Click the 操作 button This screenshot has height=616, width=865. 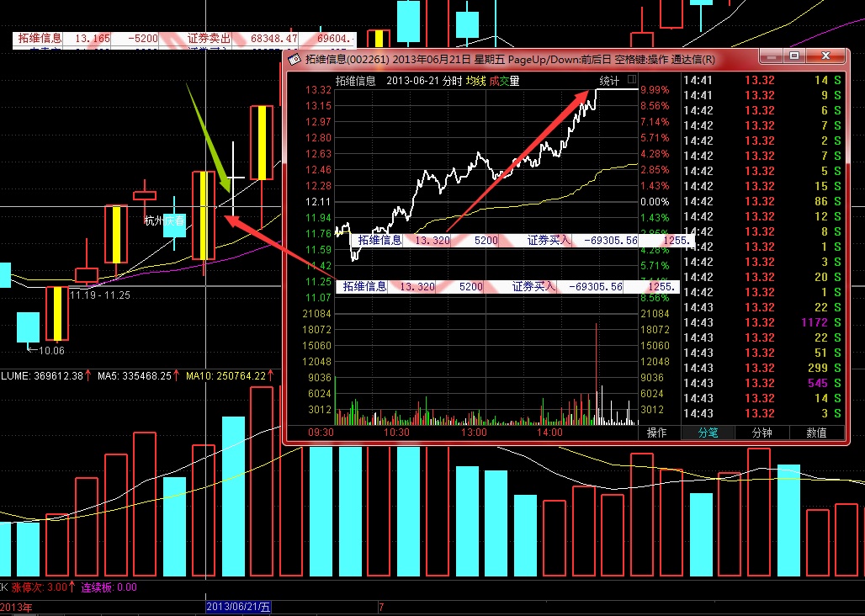click(x=656, y=433)
